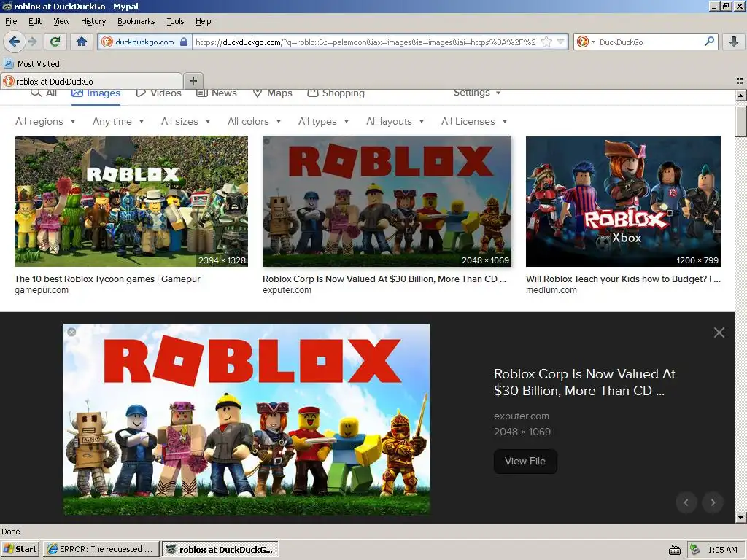
Task: Click the Most Visited bookmark folder
Action: pyautogui.click(x=32, y=64)
